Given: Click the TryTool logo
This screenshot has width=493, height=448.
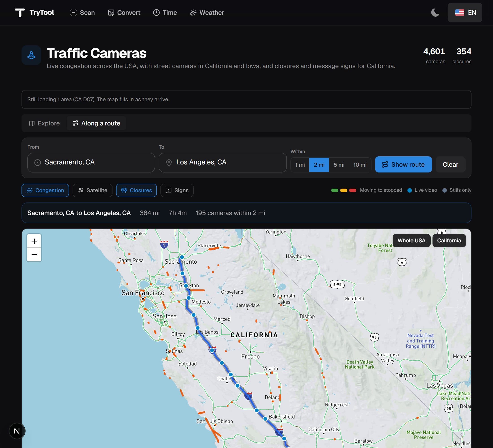Looking at the screenshot, I should click(x=34, y=13).
